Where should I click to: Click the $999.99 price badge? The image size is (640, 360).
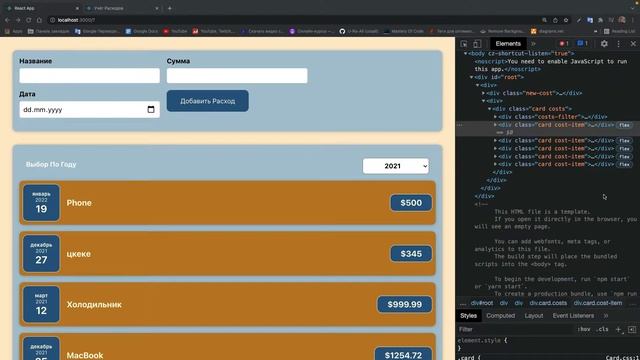[404, 304]
